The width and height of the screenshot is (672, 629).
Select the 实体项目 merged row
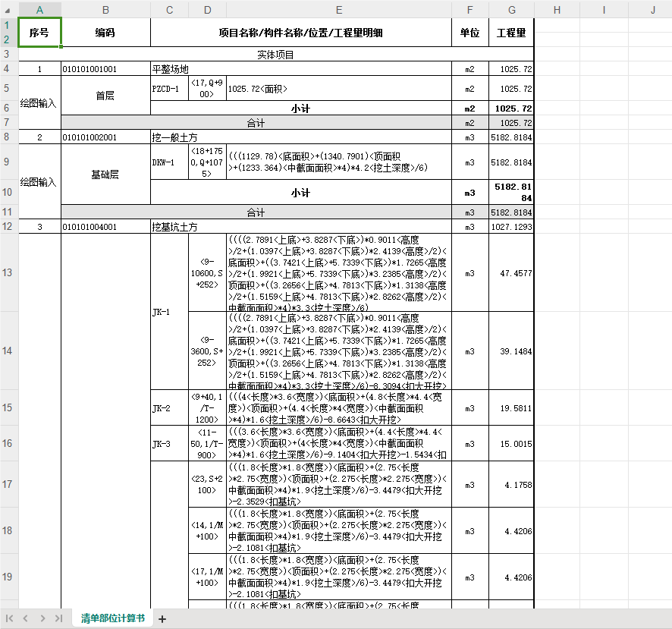tap(276, 55)
